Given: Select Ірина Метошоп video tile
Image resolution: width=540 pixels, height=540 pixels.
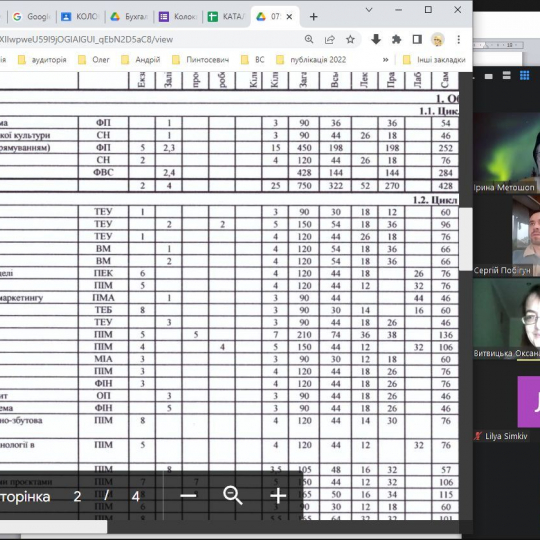Looking at the screenshot, I should pos(506,152).
